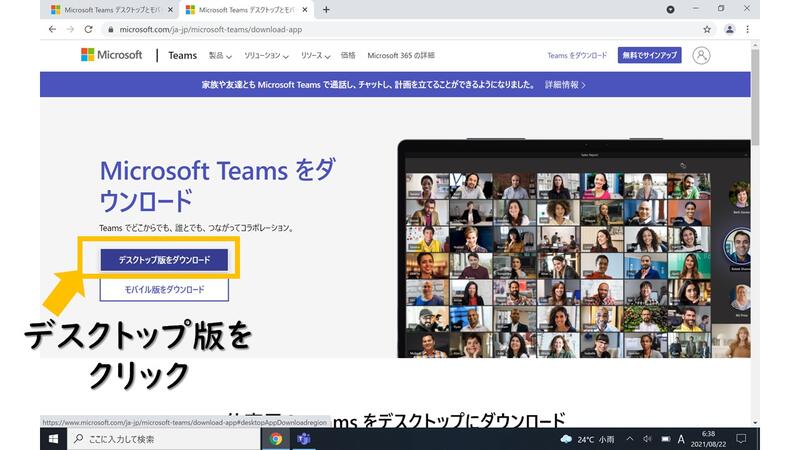Expand the 製品 dropdown menu
Viewport: 800px width, 450px height.
click(220, 56)
